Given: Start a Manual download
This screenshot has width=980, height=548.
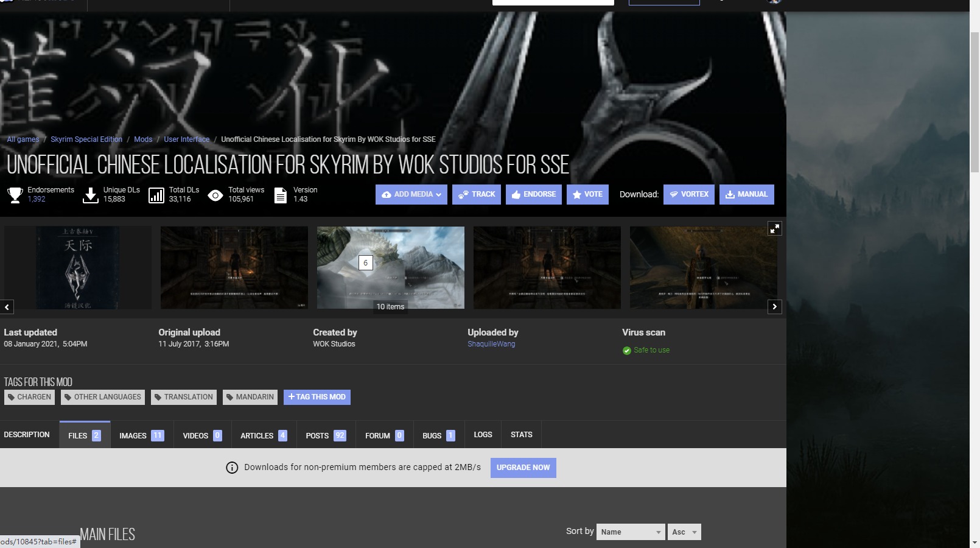Looking at the screenshot, I should tap(747, 194).
